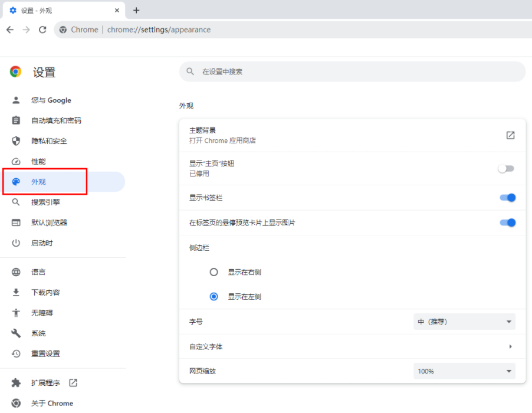
Task: Click the magnifier icon for 搜索引擎
Action: [16, 202]
